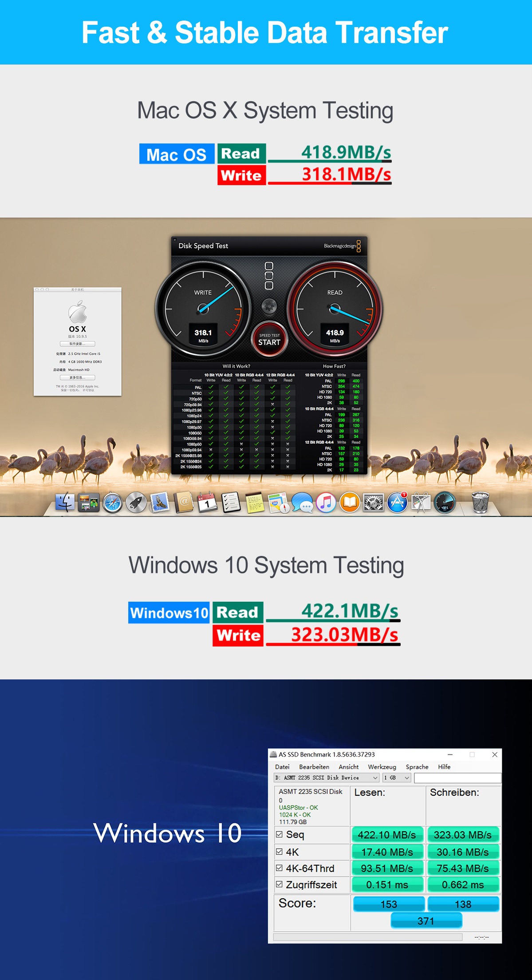Disable the Zugriffszeit test checkbox
Image resolution: width=532 pixels, height=980 pixels.
click(x=279, y=884)
